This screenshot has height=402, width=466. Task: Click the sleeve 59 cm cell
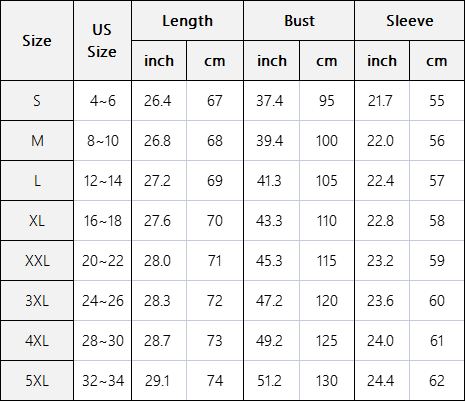[437, 261]
